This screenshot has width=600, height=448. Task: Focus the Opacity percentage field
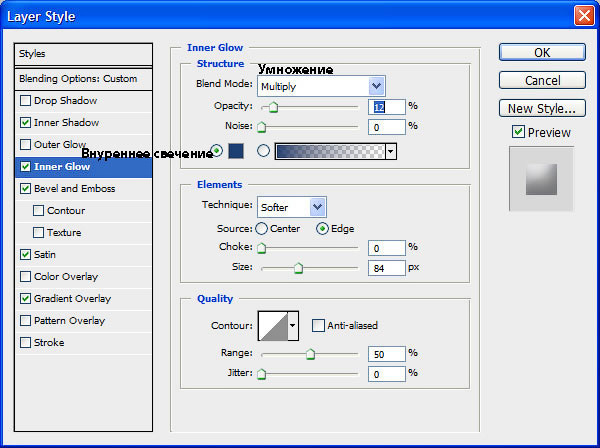386,107
